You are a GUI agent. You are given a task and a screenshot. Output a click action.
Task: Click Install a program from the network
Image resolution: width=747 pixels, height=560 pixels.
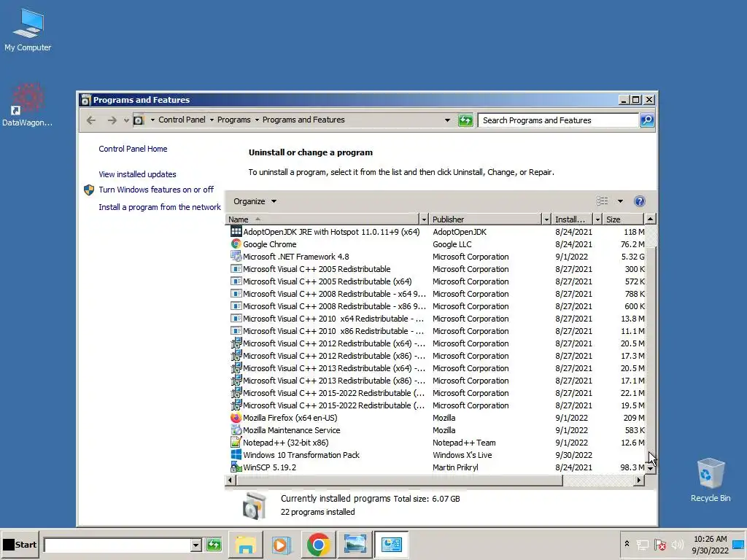coord(160,207)
